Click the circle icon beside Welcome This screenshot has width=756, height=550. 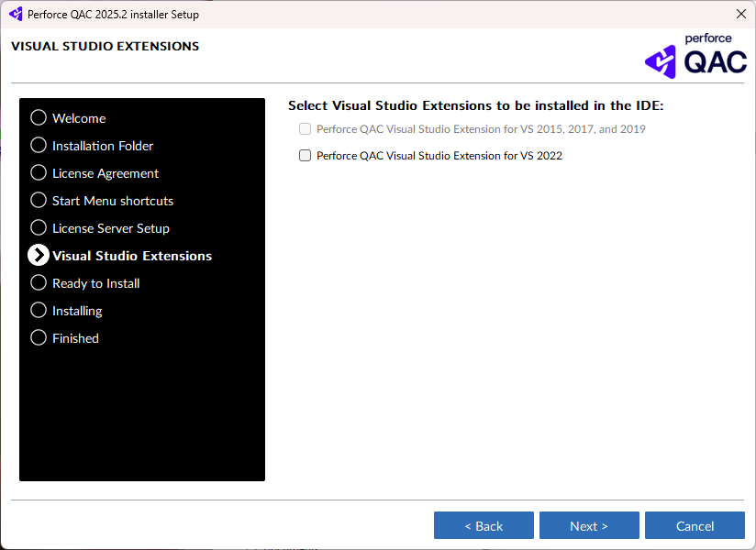point(39,117)
